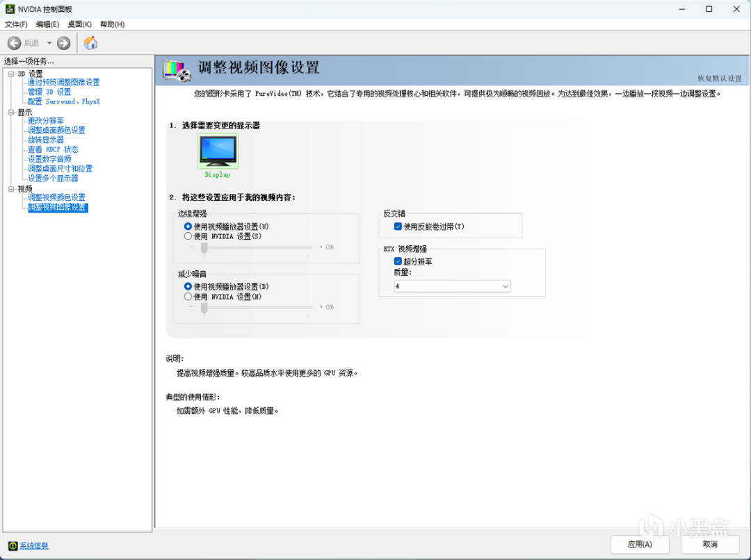
Task: Open 设置数字音频 page
Action: [x=49, y=159]
